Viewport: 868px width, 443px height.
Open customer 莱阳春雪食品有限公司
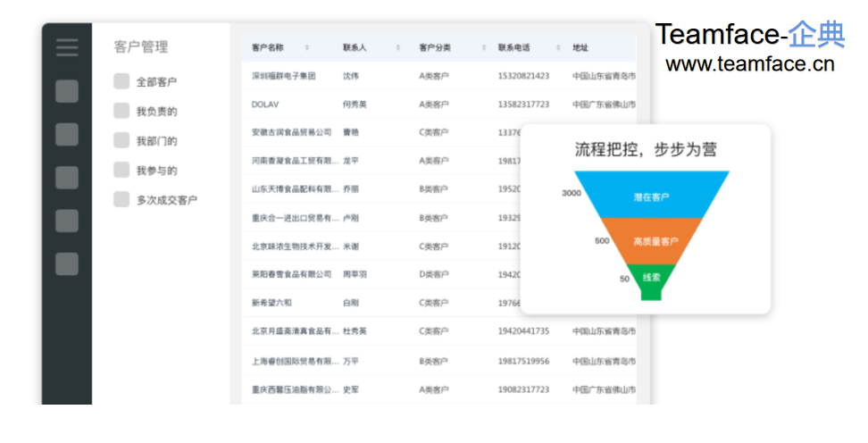292,274
